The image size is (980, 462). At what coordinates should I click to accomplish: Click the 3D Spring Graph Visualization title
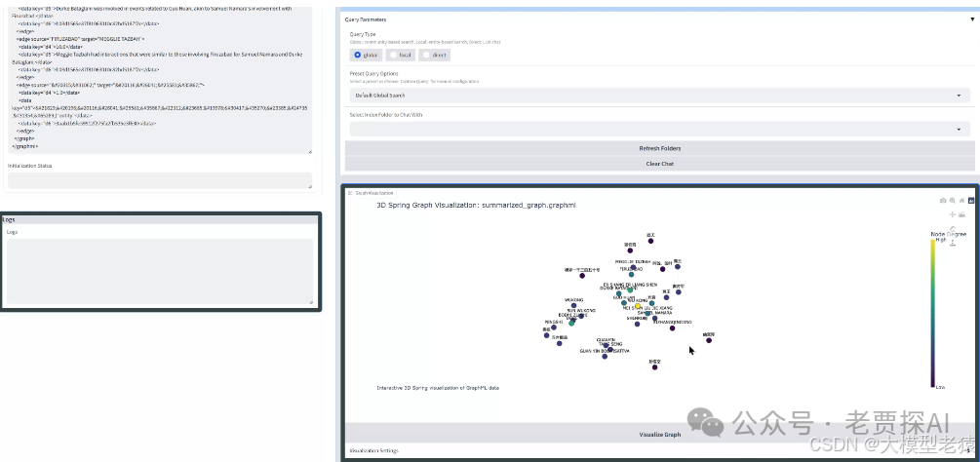coord(476,204)
